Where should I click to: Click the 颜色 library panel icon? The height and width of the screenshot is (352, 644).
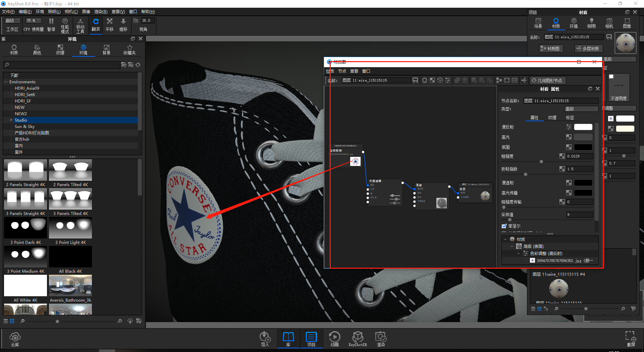click(37, 49)
